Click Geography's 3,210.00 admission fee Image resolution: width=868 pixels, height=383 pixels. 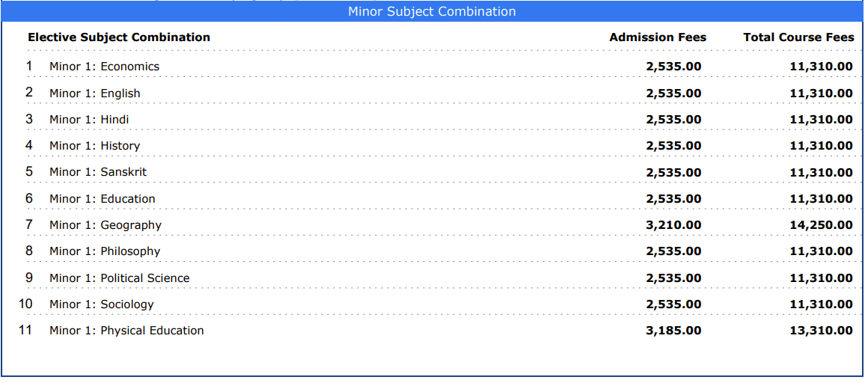pos(673,225)
